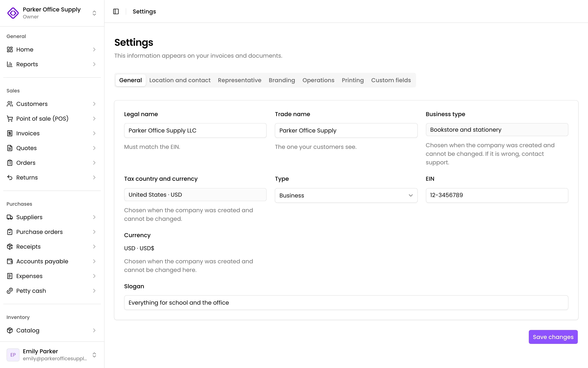Click the Catalog box icon

tap(10, 330)
